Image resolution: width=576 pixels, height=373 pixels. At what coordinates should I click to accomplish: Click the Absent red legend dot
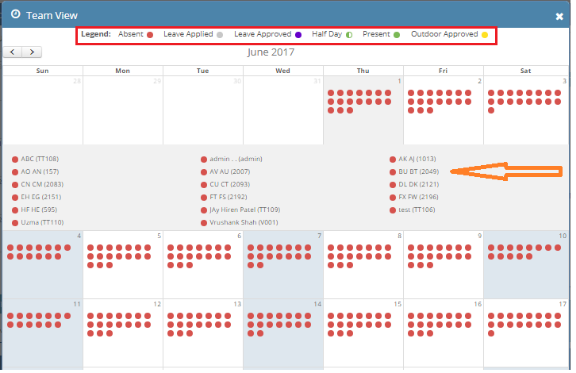tap(150, 35)
